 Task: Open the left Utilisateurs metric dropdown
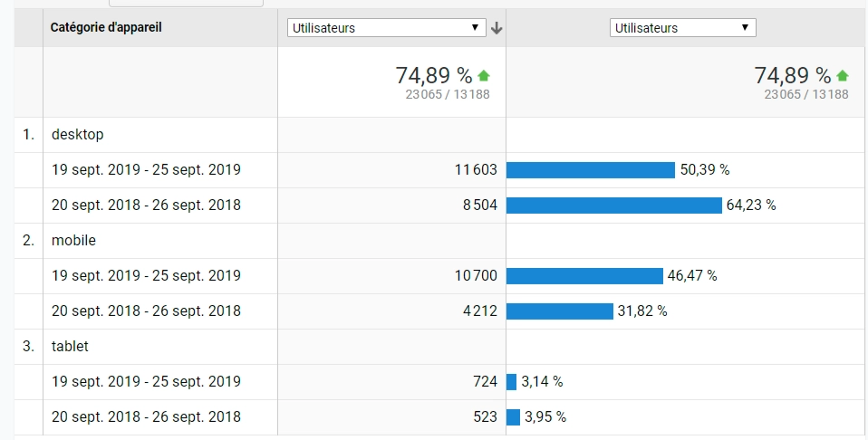click(387, 28)
